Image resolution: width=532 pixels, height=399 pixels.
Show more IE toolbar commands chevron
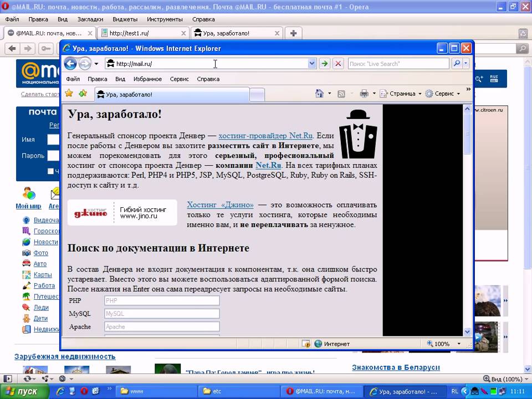pos(468,89)
